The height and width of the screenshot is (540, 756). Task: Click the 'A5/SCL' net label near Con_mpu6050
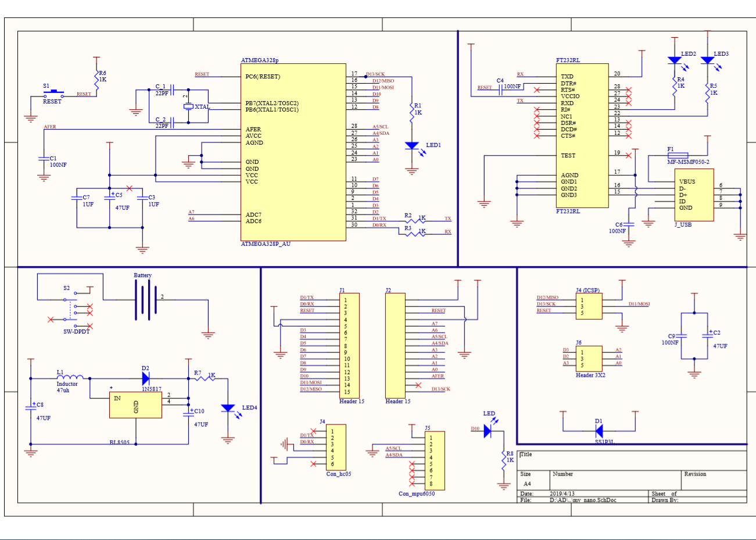tap(393, 449)
